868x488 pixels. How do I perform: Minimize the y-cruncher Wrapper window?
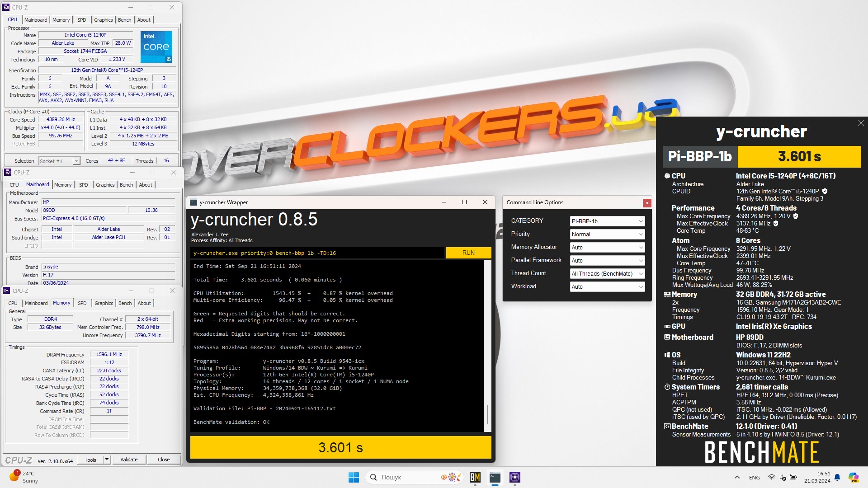[444, 202]
